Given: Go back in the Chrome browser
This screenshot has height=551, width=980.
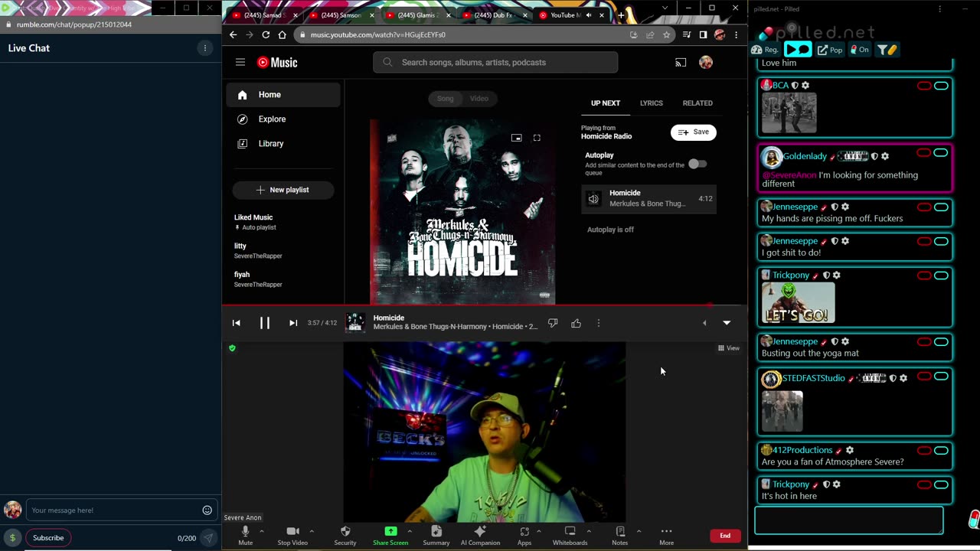Looking at the screenshot, I should [232, 34].
